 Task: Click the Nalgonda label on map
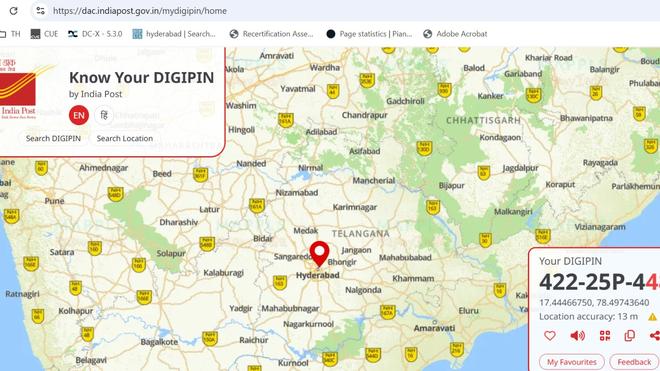(363, 290)
